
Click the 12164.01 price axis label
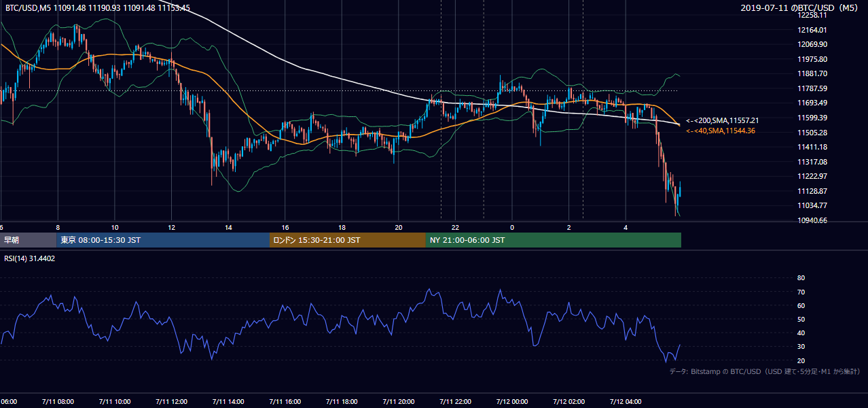813,30
